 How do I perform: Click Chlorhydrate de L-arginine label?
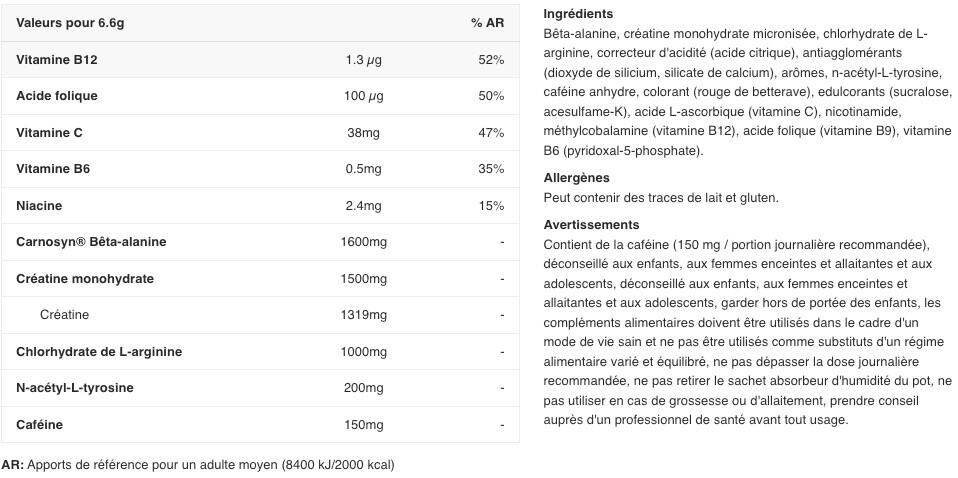[99, 352]
